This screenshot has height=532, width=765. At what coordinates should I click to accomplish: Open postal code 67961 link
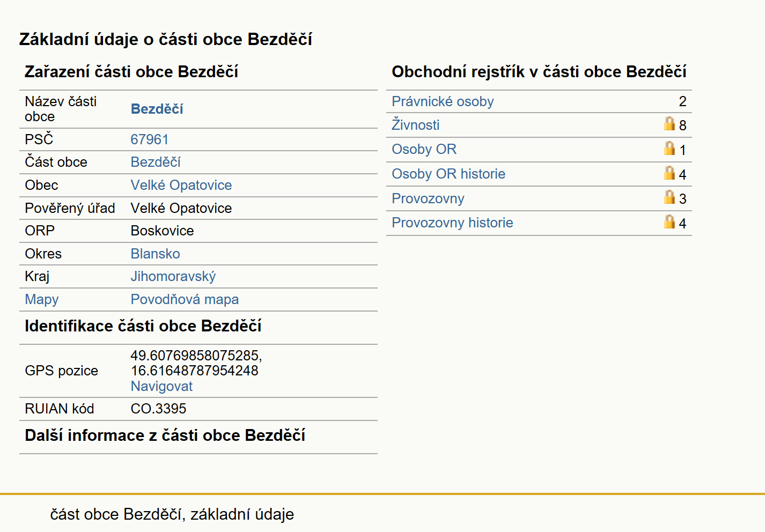[149, 139]
